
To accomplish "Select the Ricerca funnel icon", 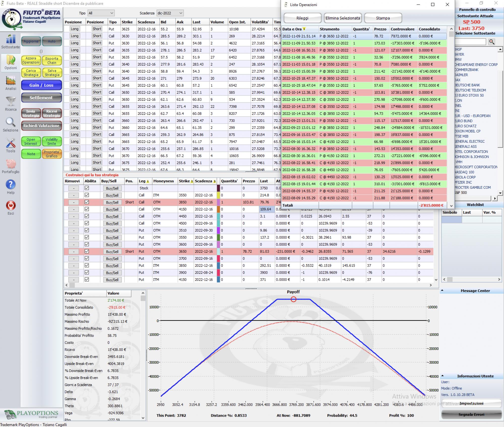I will tap(10, 102).
